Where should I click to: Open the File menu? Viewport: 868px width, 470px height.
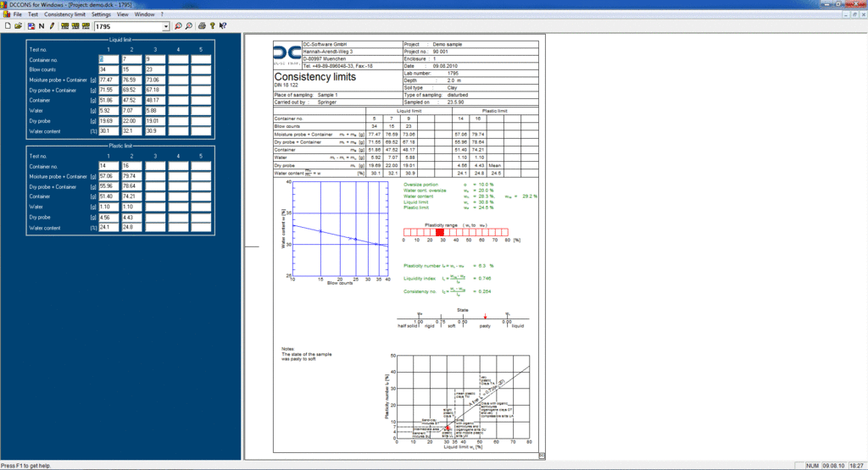click(17, 14)
